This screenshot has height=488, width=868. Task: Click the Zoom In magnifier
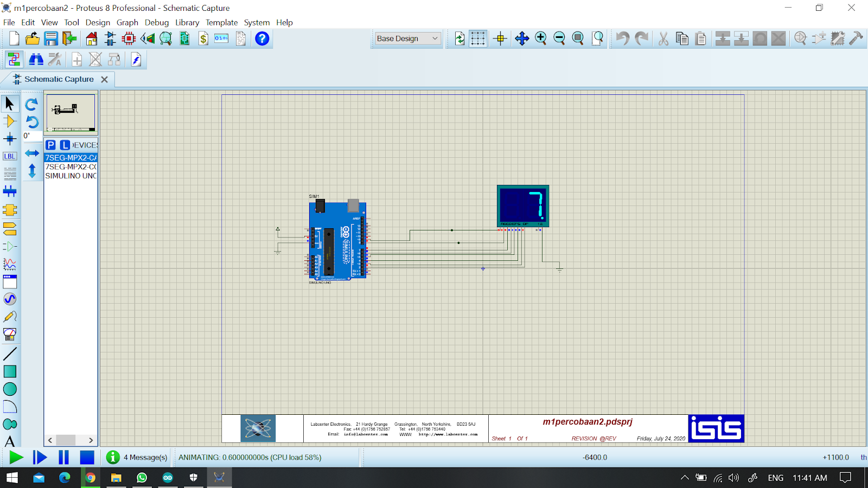pos(541,38)
